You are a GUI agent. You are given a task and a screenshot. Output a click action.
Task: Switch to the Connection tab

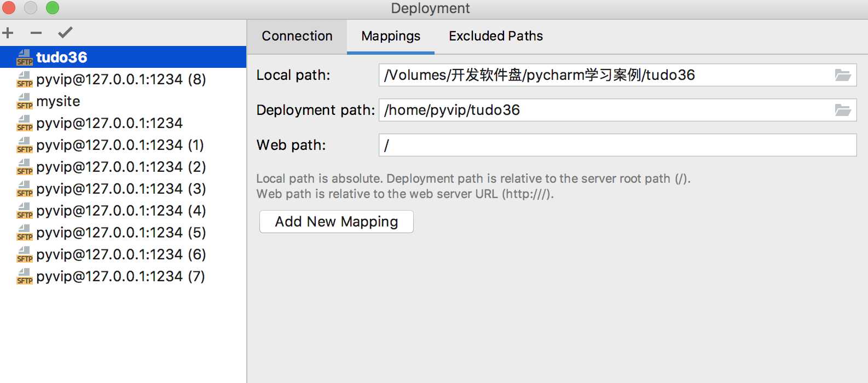[297, 36]
